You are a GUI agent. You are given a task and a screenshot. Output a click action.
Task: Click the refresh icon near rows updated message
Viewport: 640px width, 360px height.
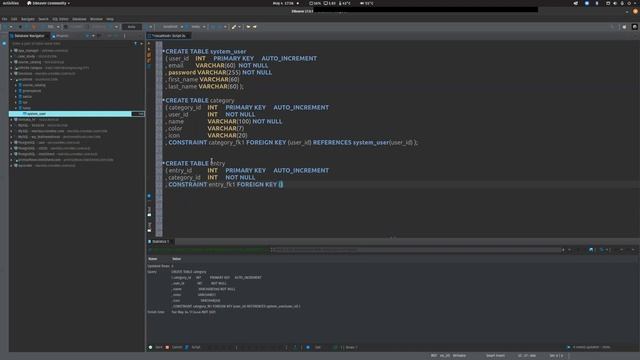coord(569,347)
